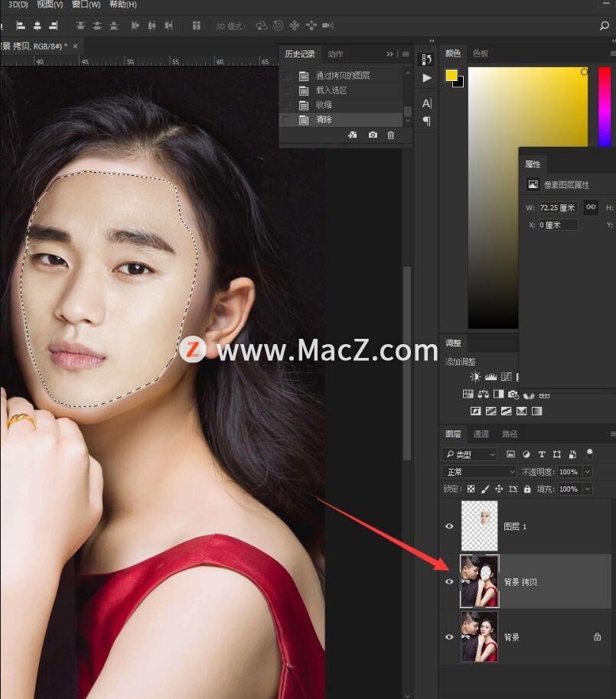Image resolution: width=616 pixels, height=699 pixels.
Task: Toggle visibility of 背景 layer
Action: click(x=449, y=637)
